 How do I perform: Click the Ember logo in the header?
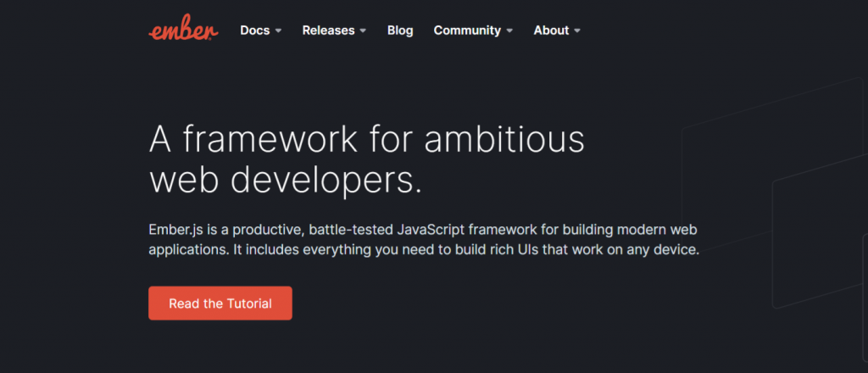183,28
